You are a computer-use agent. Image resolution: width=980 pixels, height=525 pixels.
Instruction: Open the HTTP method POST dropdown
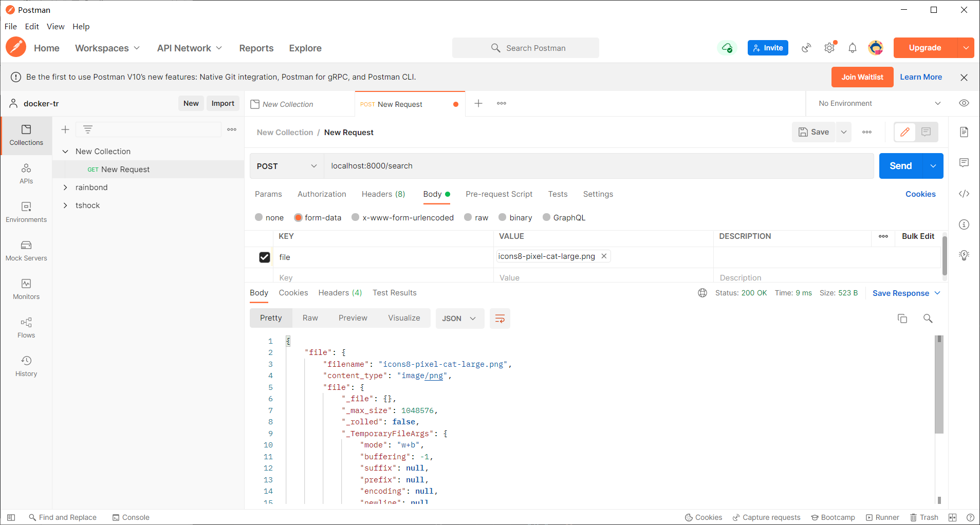point(287,166)
